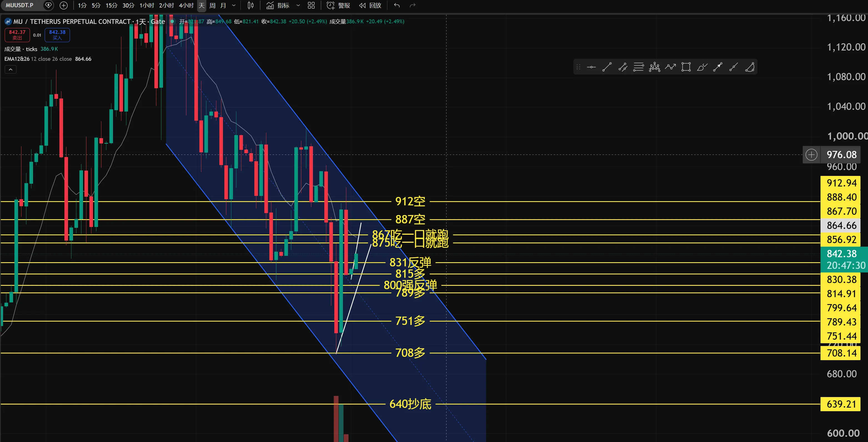Click the red 842.37 卖出 sell button
Screen dimensions: 868x442
pos(17,35)
